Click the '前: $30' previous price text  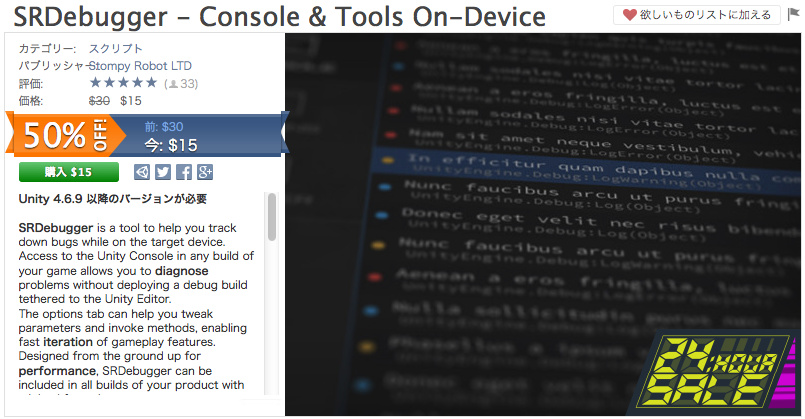(164, 126)
